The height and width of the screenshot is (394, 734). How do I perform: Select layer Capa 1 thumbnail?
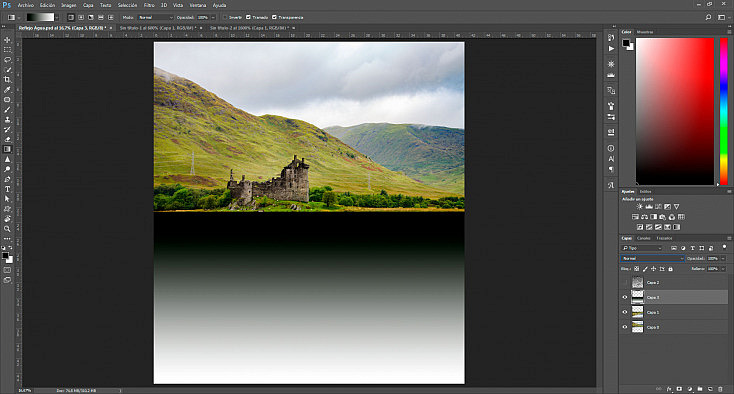638,312
